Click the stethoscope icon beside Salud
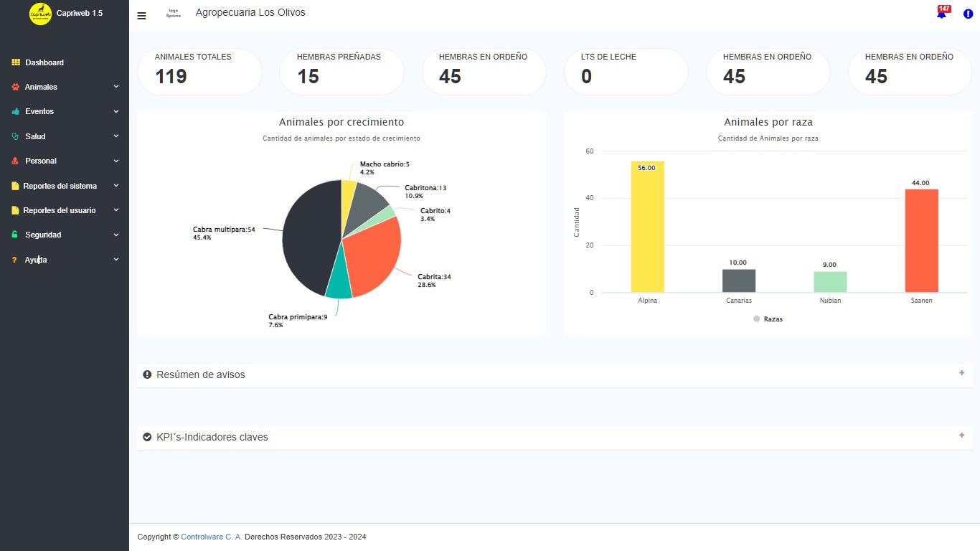The image size is (980, 551). (x=16, y=136)
